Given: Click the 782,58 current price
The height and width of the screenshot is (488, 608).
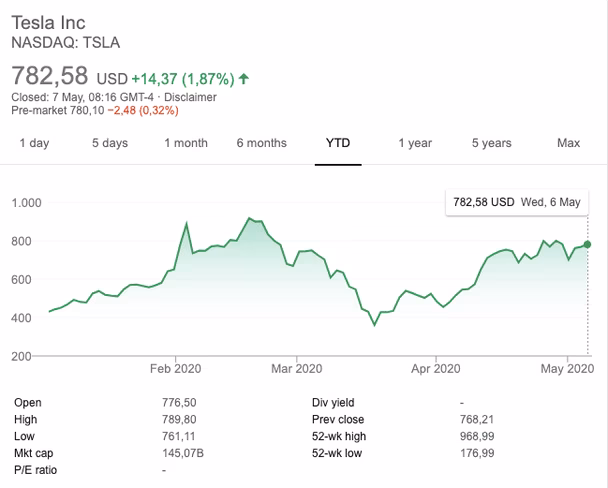Looking at the screenshot, I should click(50, 75).
